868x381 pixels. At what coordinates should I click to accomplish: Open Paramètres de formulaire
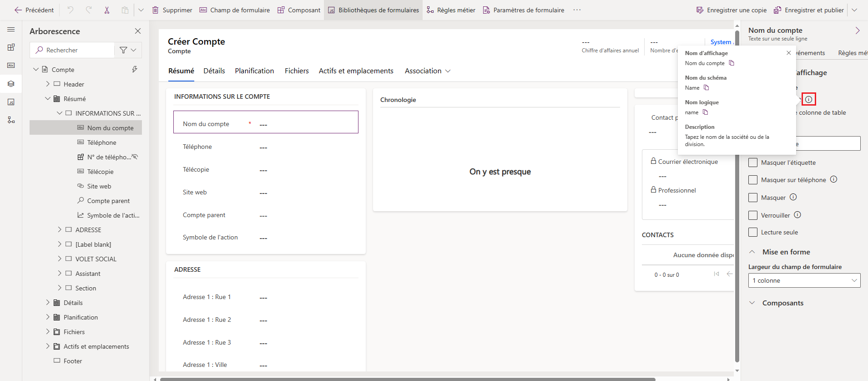pos(524,10)
